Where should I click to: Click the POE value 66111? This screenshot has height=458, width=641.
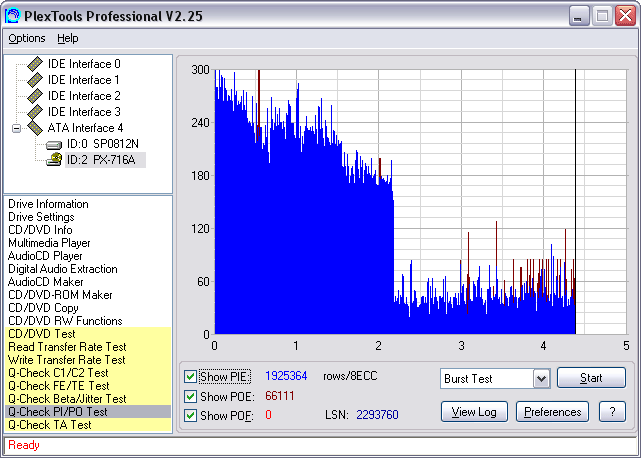point(280,396)
